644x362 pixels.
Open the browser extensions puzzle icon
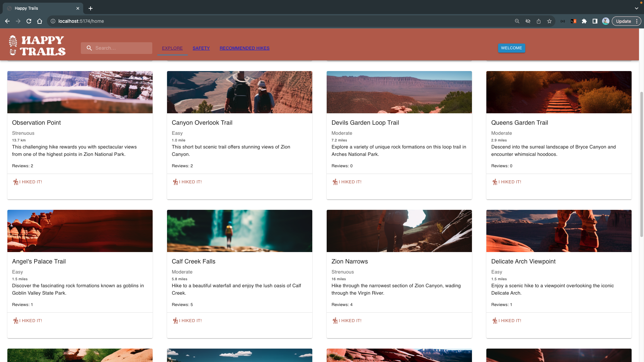point(584,21)
